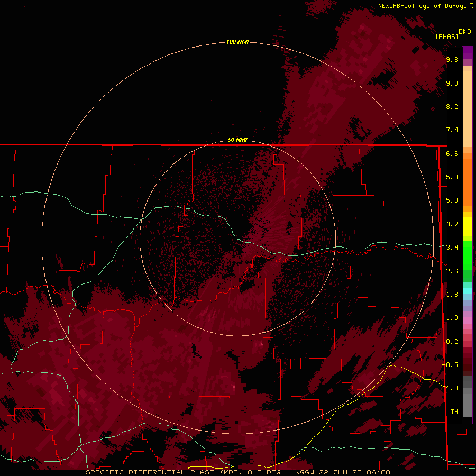Image resolution: width=476 pixels, height=476 pixels.
Task: Click the 8.2 value on color scale
Action: [x=452, y=106]
